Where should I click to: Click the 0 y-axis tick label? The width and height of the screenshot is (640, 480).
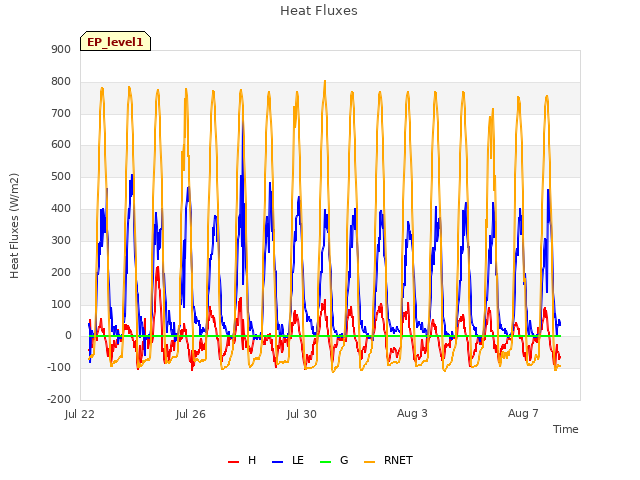68,336
